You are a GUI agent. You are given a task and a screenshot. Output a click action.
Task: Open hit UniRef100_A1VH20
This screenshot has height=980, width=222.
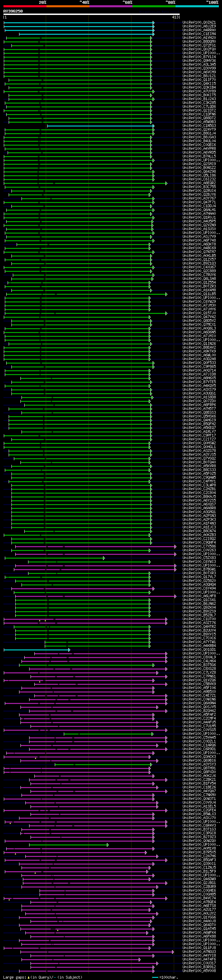pyautogui.click(x=199, y=38)
